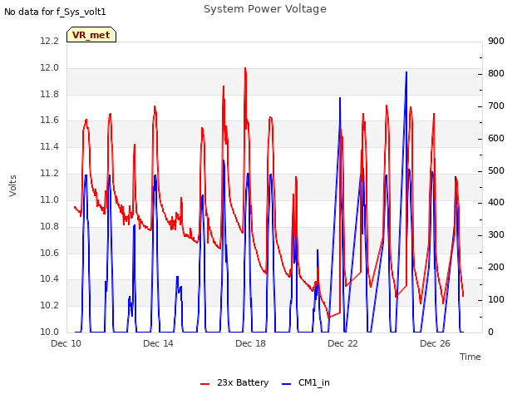The width and height of the screenshot is (532, 399).
Task: Click the Dec 26 x-axis tick label
Action: click(435, 343)
